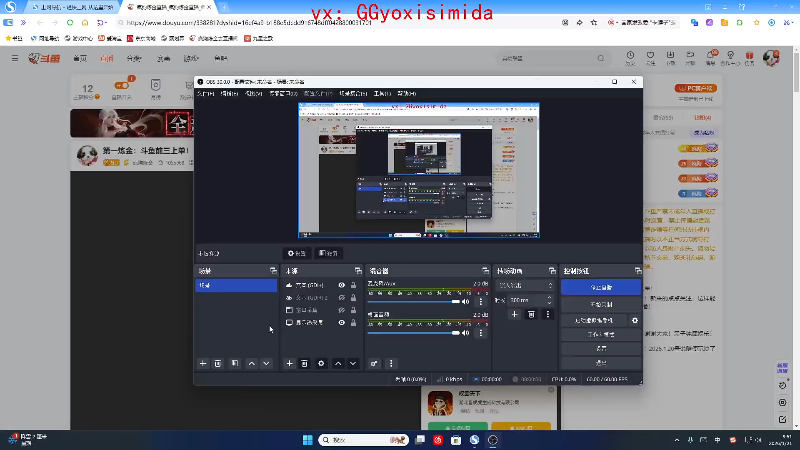Open the last menu (帮助) in the OBS menu bar
Viewport: 800px width, 450px height.
[407, 93]
